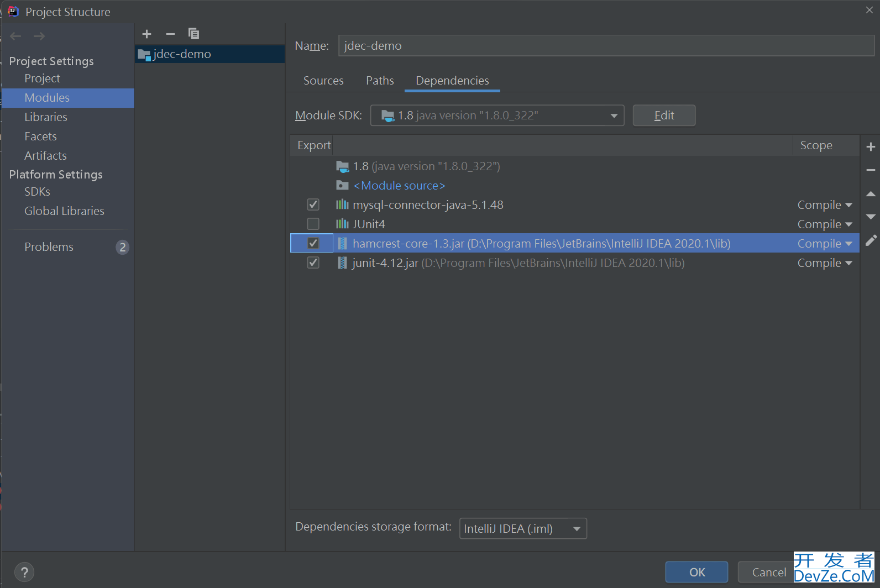Open scope dropdown for mysql-connector-java

825,205
